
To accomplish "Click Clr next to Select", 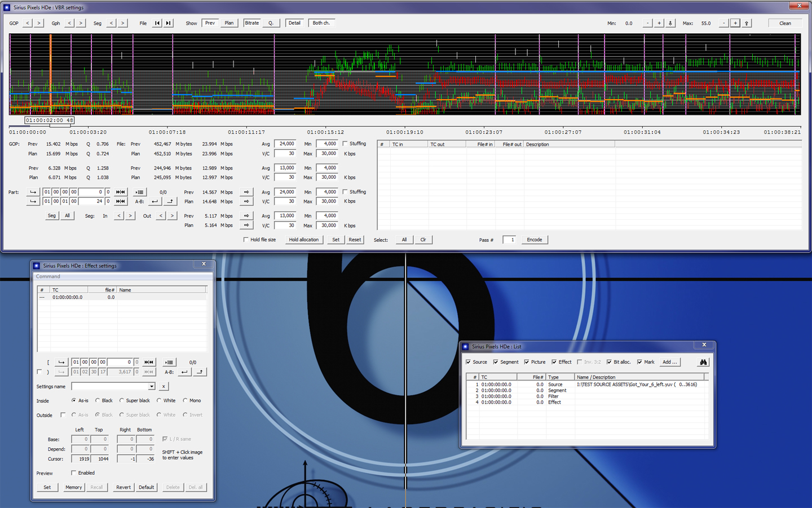I will coord(423,240).
